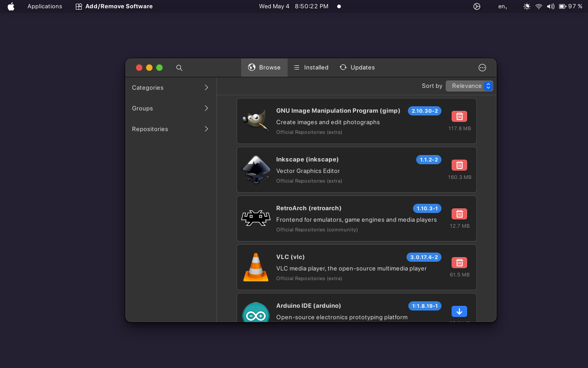Click RetroArch version badge 1.10.3-1
Image resolution: width=588 pixels, height=368 pixels.
(x=427, y=208)
